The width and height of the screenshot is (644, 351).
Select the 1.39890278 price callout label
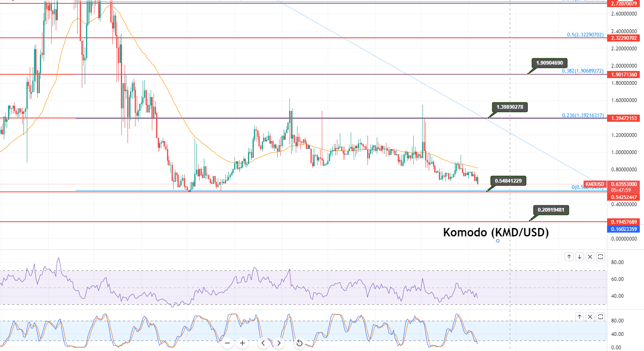[510, 107]
